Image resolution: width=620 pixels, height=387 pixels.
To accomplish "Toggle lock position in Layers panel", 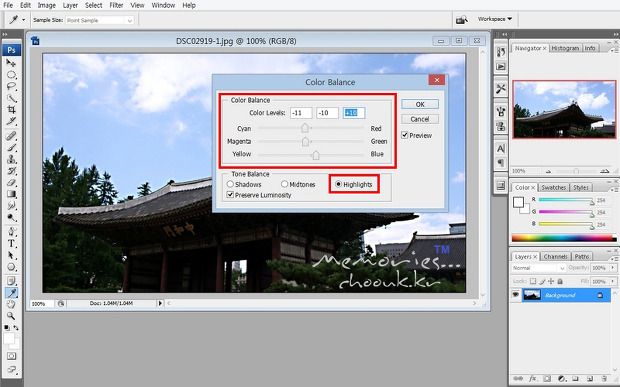I will pyautogui.click(x=551, y=281).
